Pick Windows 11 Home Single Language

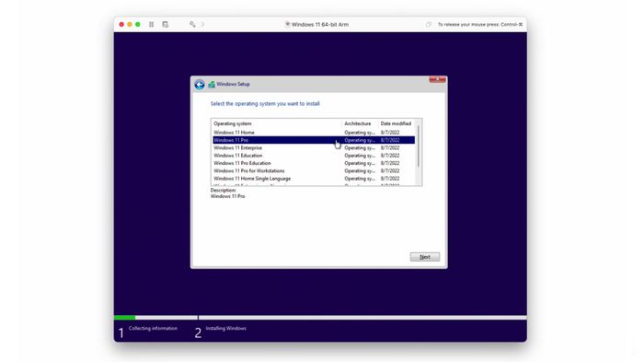(x=315, y=179)
